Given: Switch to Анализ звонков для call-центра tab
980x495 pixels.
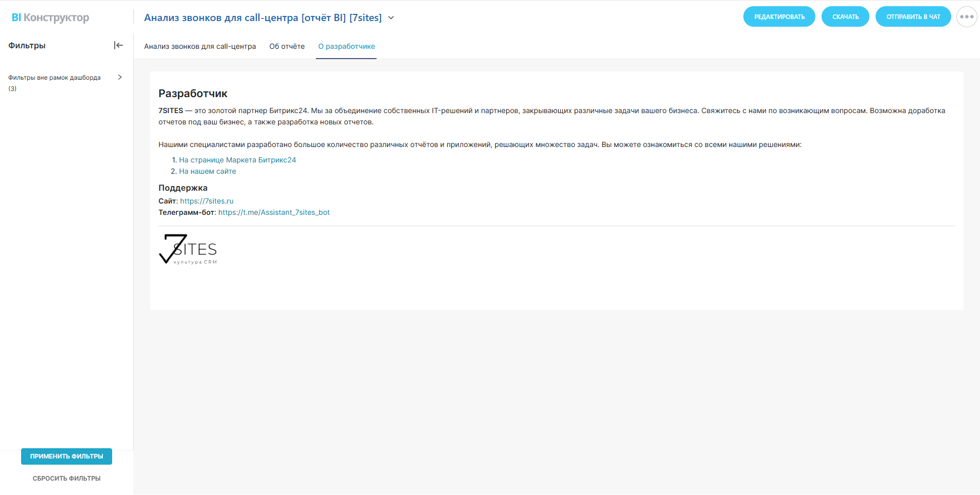Looking at the screenshot, I should pos(200,46).
